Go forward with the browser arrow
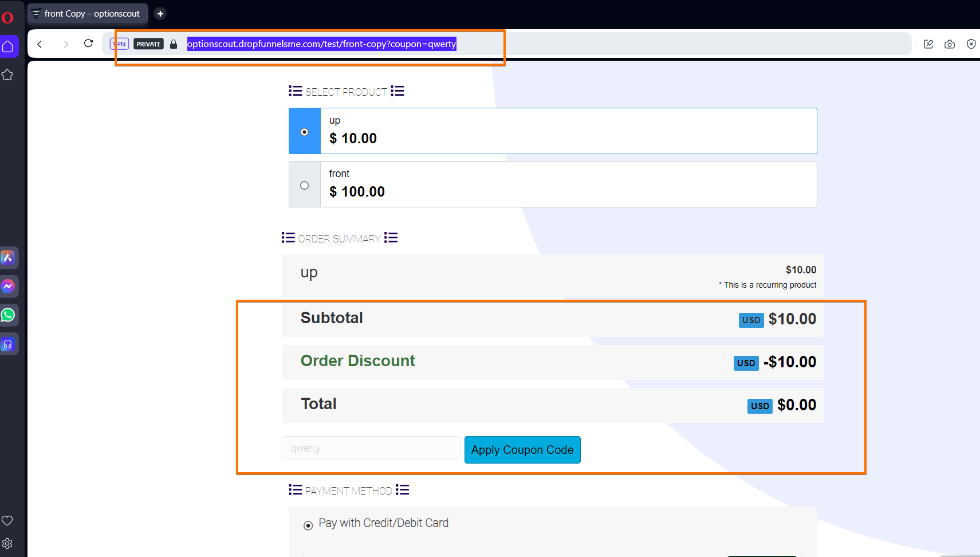This screenshot has height=557, width=980. 66,44
